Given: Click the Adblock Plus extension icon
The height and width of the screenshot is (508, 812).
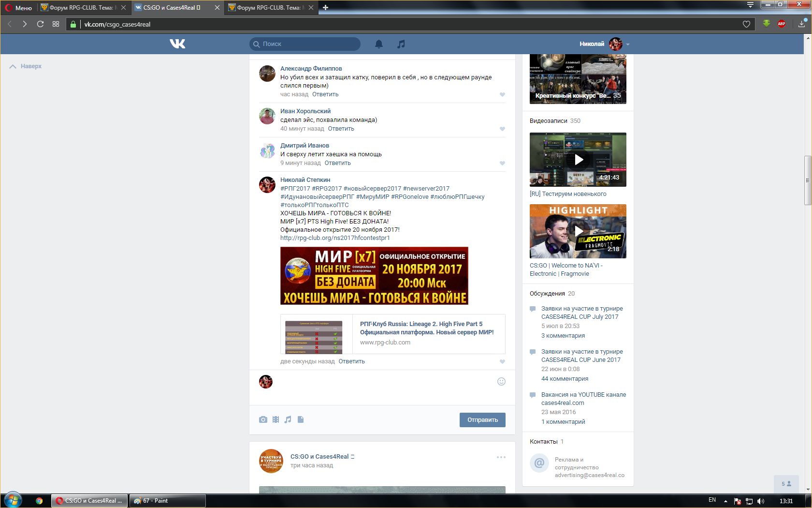Looking at the screenshot, I should [781, 24].
